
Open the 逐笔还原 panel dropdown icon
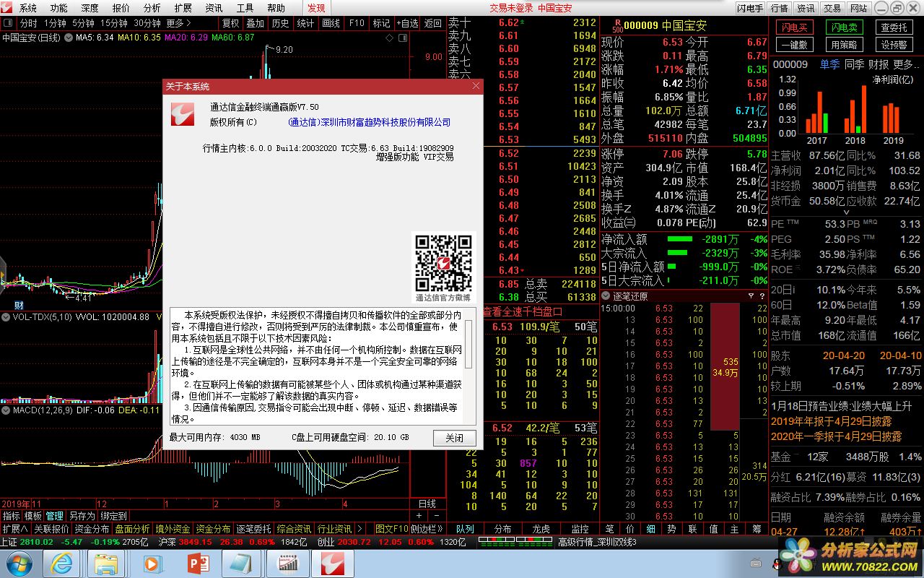pos(606,296)
